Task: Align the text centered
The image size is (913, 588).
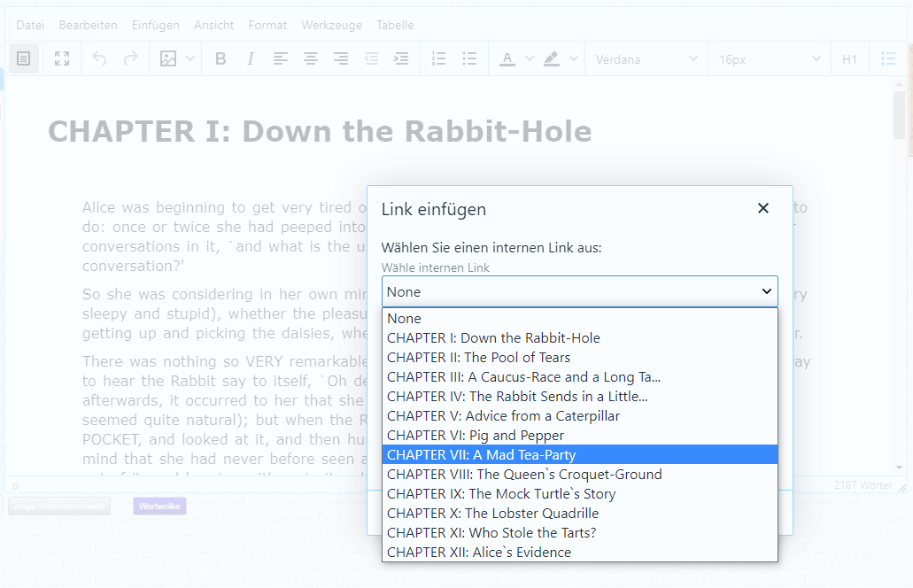Action: [x=310, y=58]
